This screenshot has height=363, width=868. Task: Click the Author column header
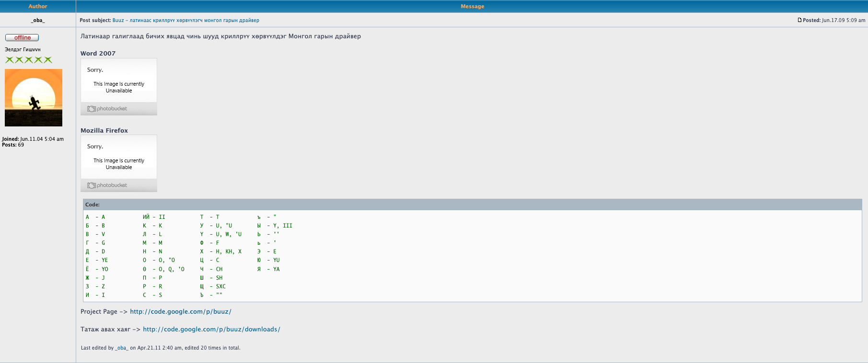[38, 6]
